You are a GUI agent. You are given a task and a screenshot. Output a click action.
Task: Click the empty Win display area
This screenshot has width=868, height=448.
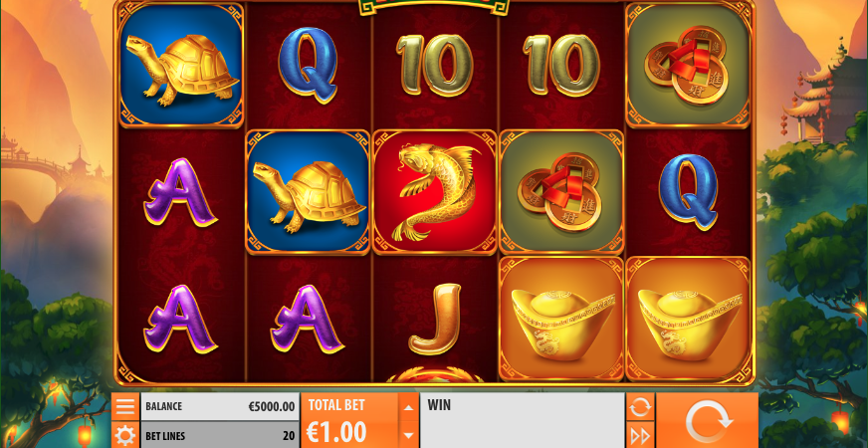tap(523, 421)
